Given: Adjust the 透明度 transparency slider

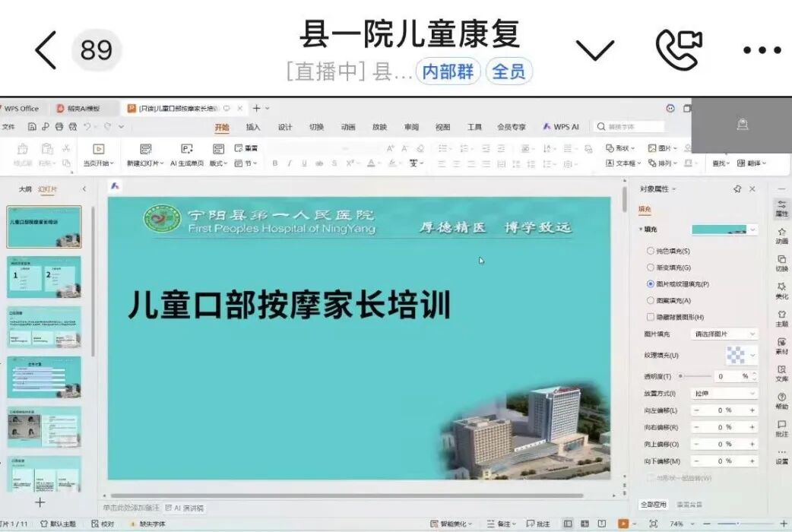Looking at the screenshot, I should pyautogui.click(x=695, y=376).
